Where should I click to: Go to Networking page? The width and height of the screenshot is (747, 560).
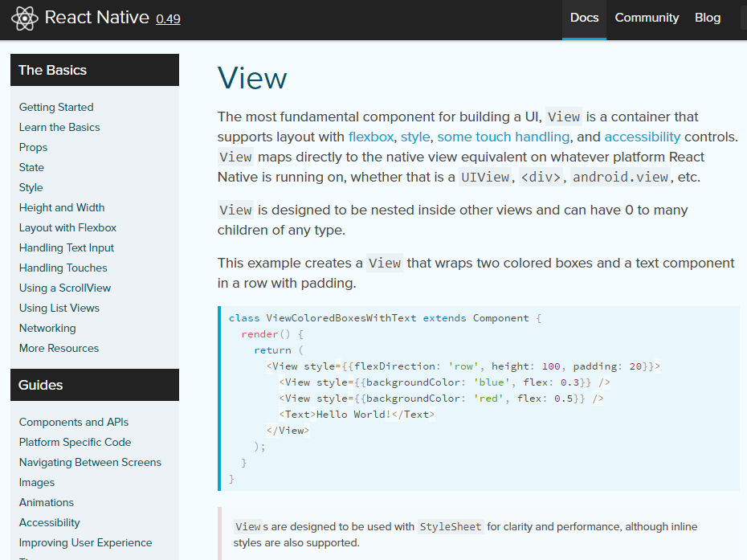[x=47, y=328]
